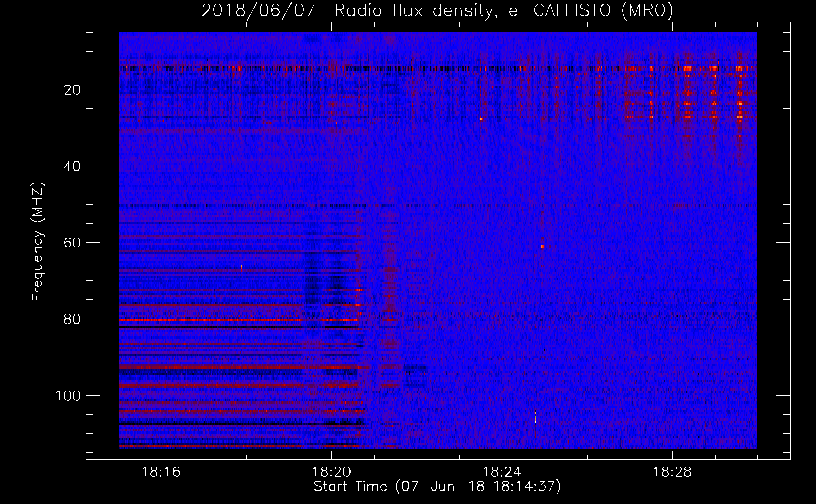Click the "Start Time (07-Jun-18 18:14:37)" x-axis label
The image size is (816, 504).
[x=437, y=487]
